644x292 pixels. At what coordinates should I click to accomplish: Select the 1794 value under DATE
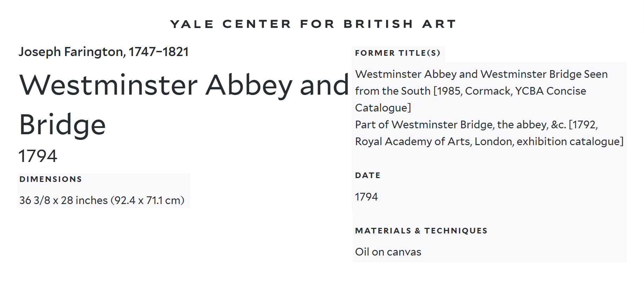[366, 197]
